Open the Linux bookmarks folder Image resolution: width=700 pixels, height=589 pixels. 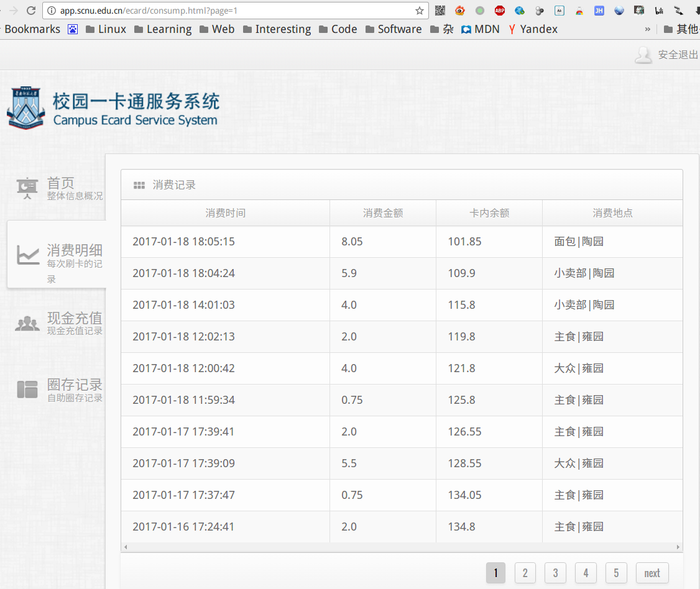tap(105, 29)
